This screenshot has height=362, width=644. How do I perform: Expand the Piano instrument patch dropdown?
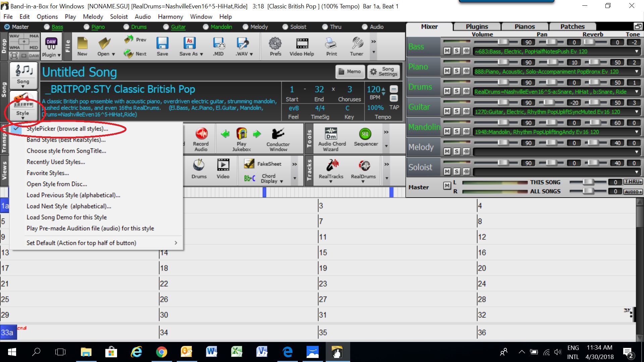click(x=636, y=71)
